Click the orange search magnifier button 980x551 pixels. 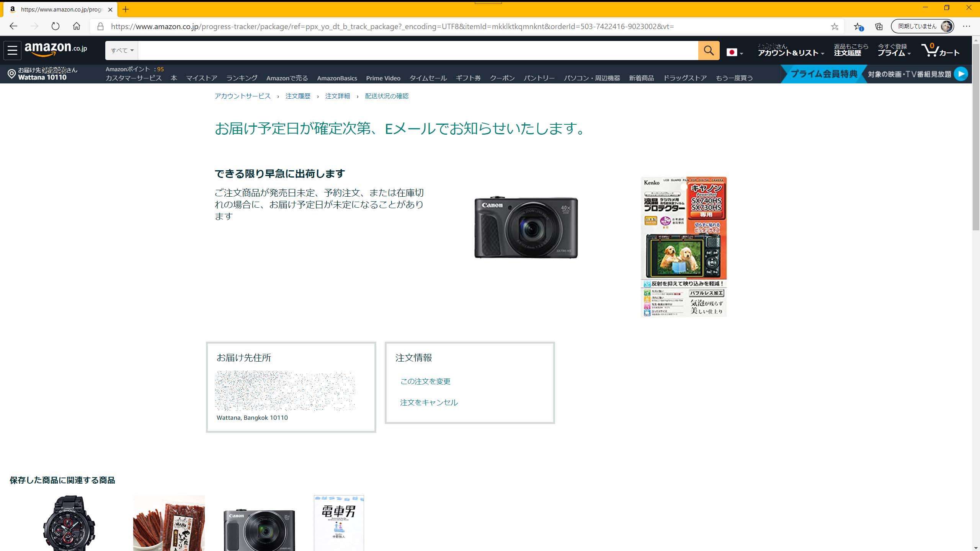(x=709, y=51)
